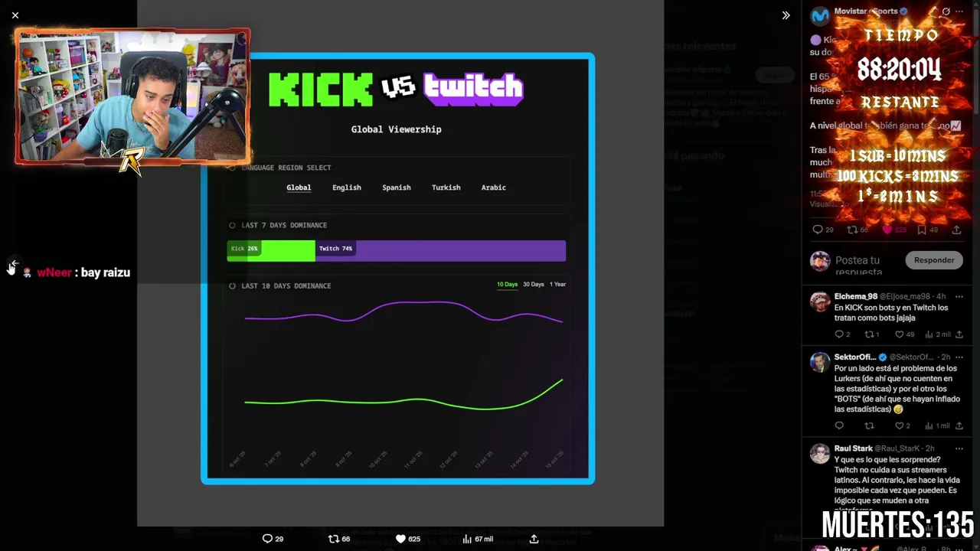Collapse the reply sidebar with double chevron
This screenshot has height=551, width=980.
pyautogui.click(x=786, y=15)
